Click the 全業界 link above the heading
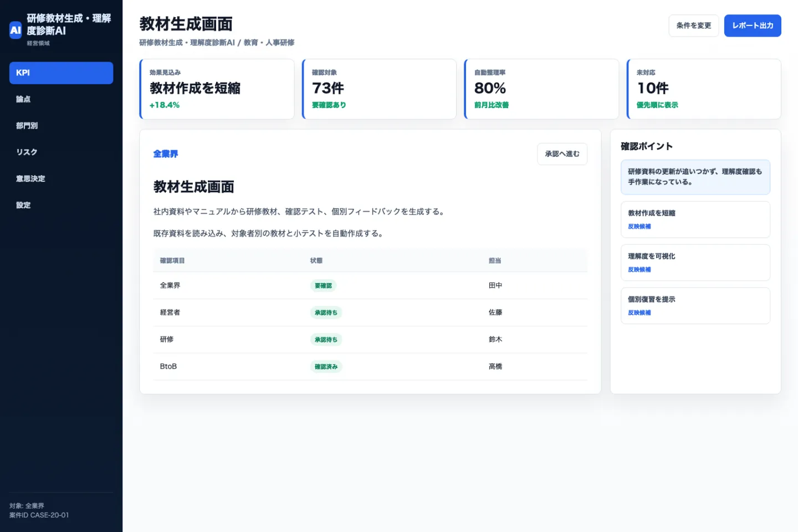This screenshot has height=532, width=798. click(166, 154)
